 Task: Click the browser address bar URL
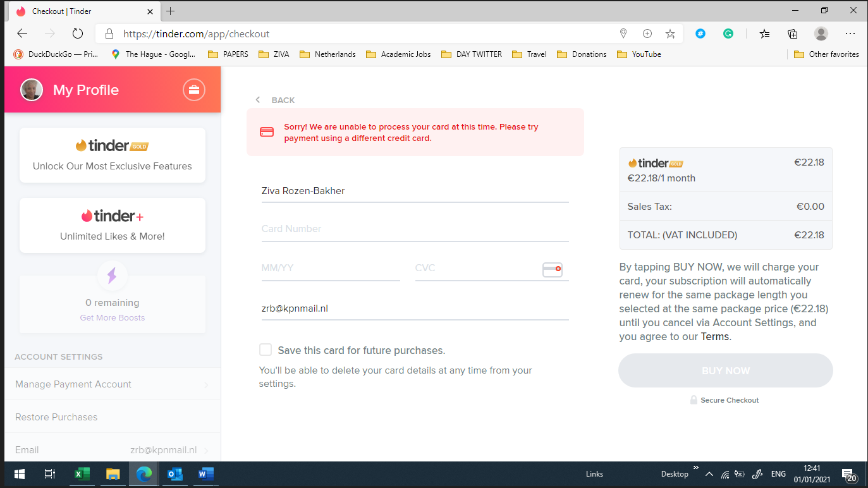click(196, 34)
